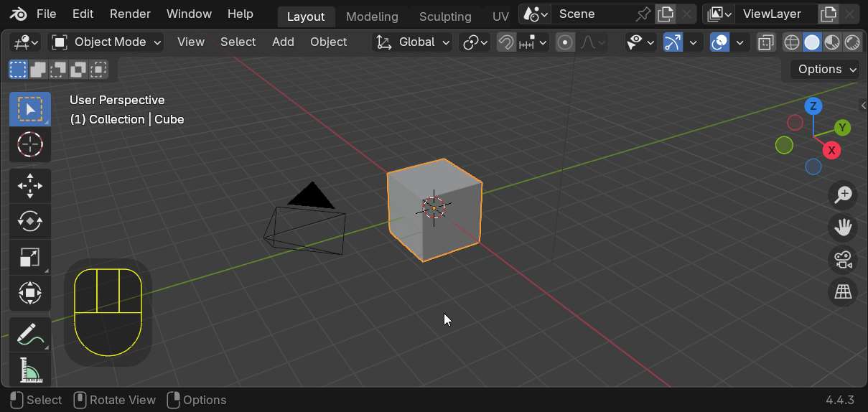Screen dimensions: 868x412
Task: Click the Object menu button
Action: tap(328, 42)
